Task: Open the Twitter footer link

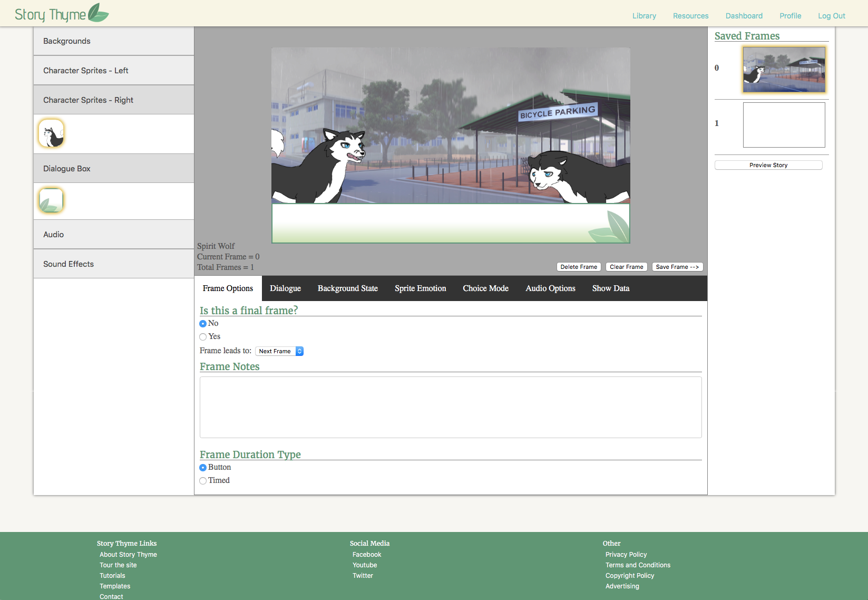Action: 363,576
